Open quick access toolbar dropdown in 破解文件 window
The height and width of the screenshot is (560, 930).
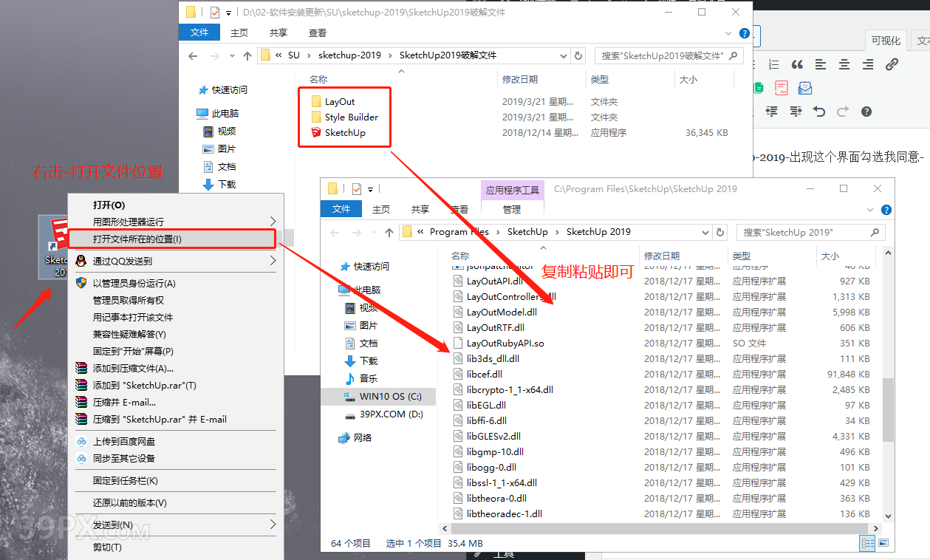pyautogui.click(x=229, y=13)
